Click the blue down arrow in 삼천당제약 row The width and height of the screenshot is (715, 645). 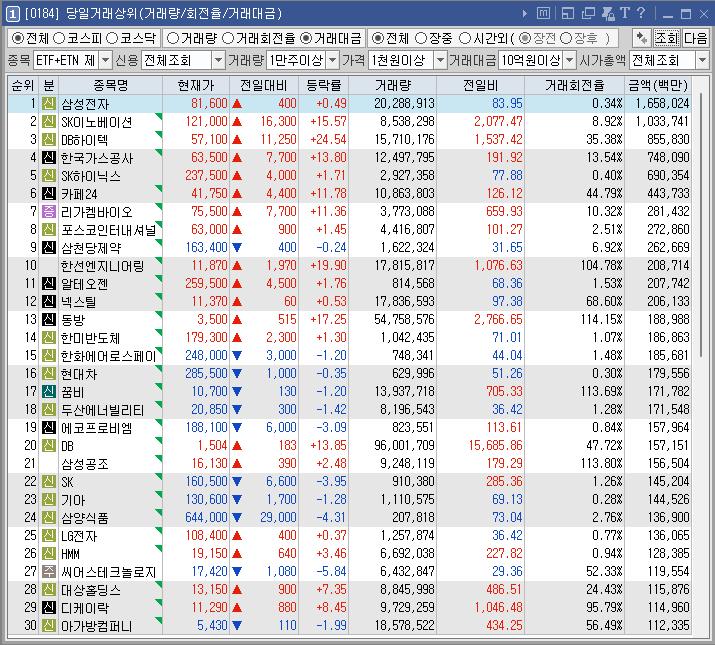237,248
